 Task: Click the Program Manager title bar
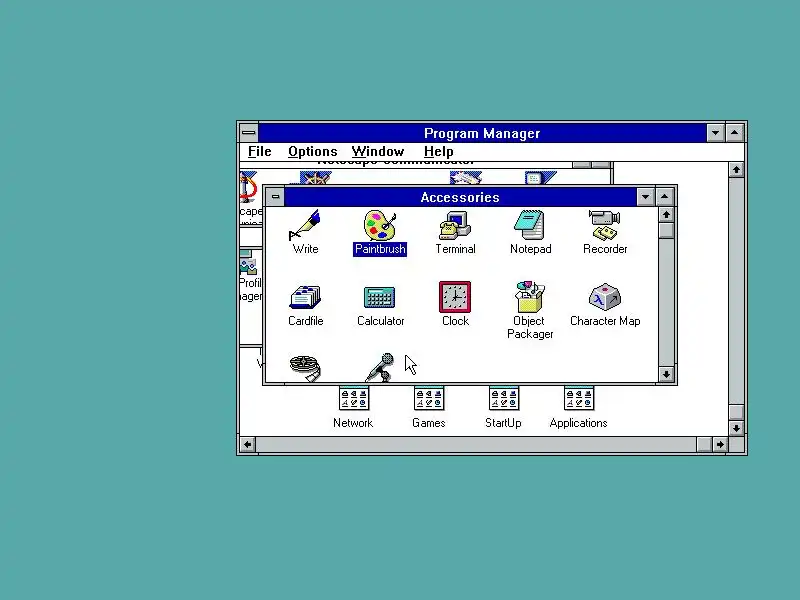tap(482, 133)
